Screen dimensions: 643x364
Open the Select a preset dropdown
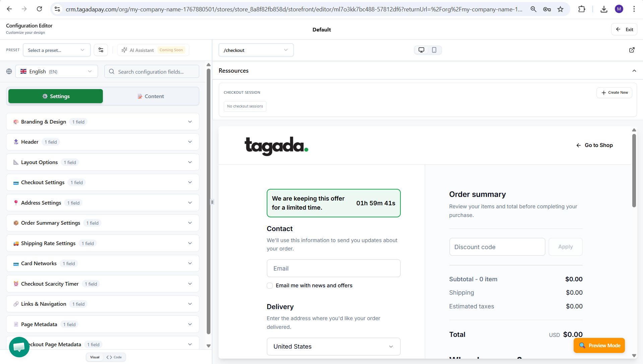[x=56, y=50]
